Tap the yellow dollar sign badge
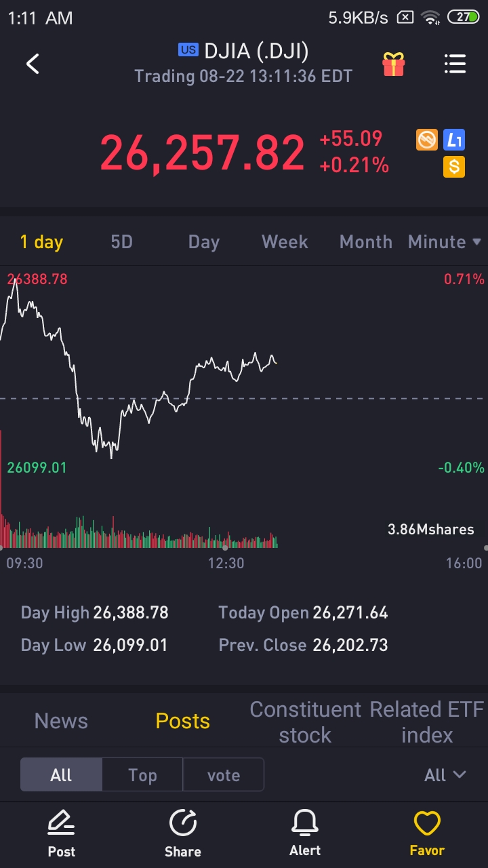Viewport: 488px width, 868px height. (454, 166)
